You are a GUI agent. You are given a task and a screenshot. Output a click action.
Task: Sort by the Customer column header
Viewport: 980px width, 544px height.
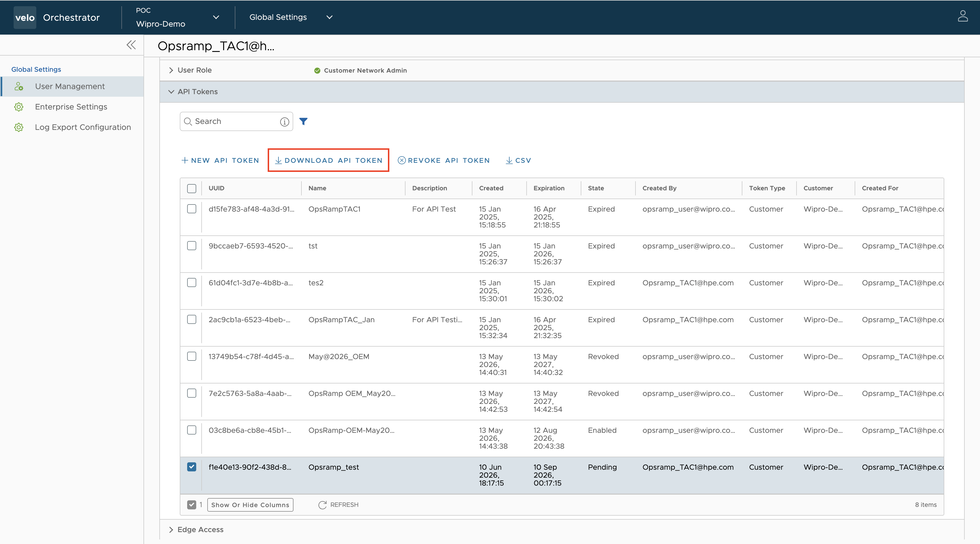pyautogui.click(x=818, y=188)
